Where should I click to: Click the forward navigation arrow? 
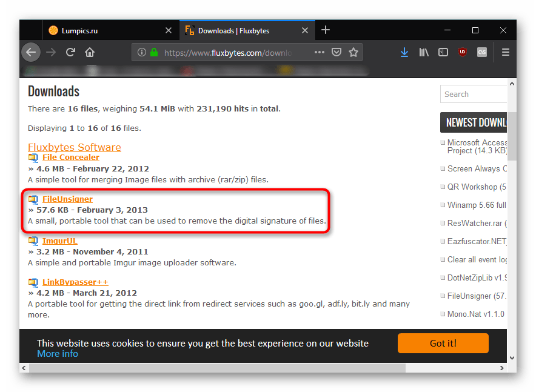pos(51,52)
